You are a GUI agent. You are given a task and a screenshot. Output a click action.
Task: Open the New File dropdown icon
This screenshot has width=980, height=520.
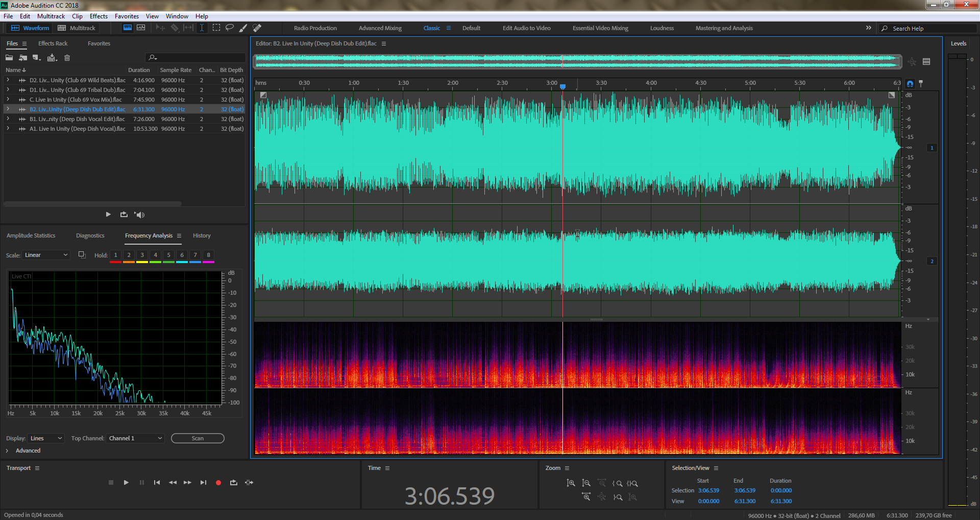click(x=37, y=58)
